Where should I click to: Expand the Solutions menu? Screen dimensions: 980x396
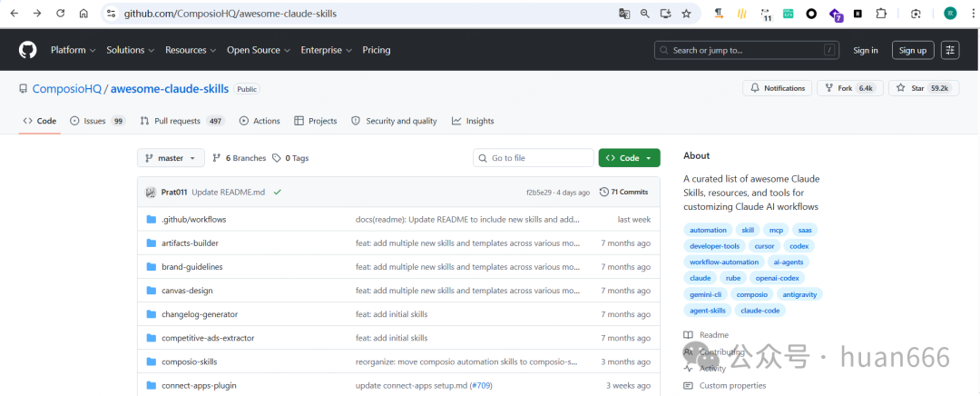pyautogui.click(x=130, y=50)
